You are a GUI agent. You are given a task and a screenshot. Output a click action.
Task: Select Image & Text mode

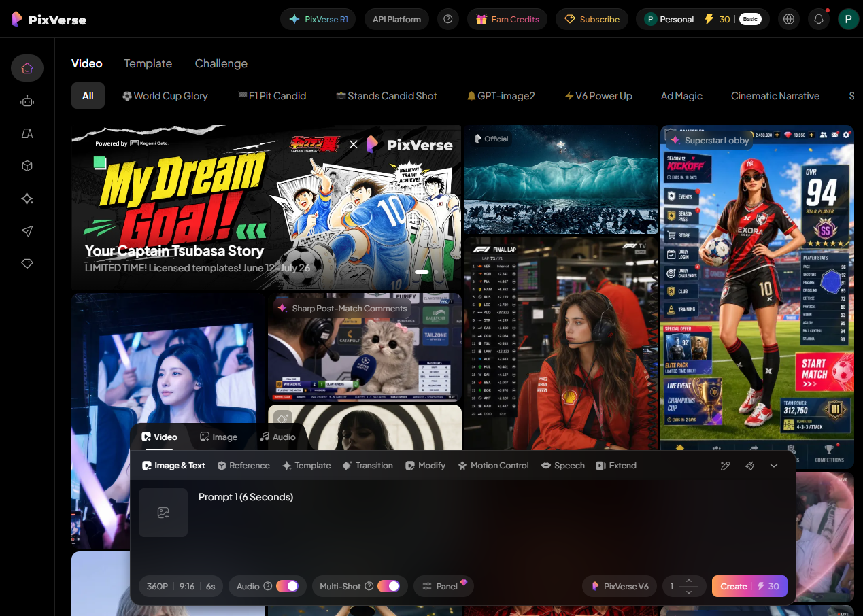174,466
